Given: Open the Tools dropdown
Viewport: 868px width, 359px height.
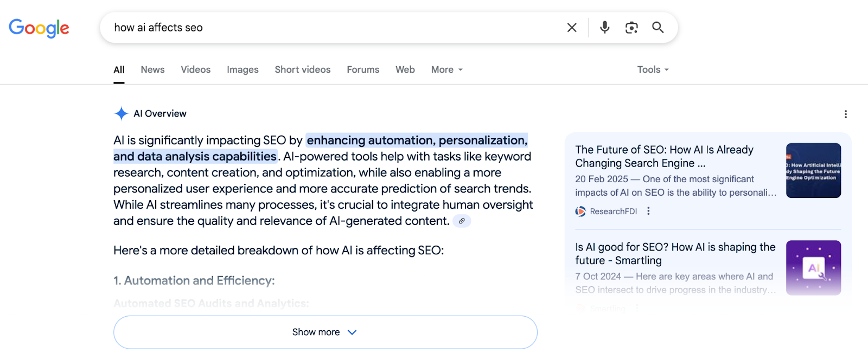Looking at the screenshot, I should pos(653,69).
